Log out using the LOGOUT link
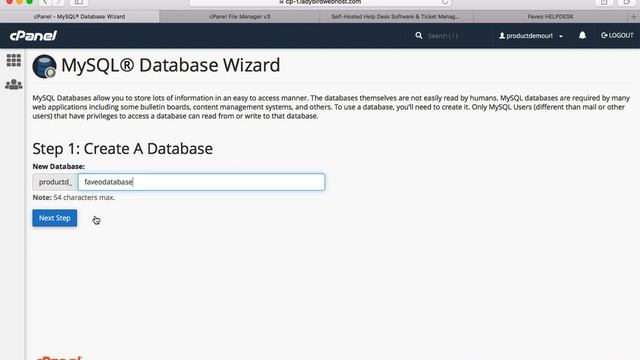Viewport: 640px width, 360px height. pyautogui.click(x=617, y=36)
